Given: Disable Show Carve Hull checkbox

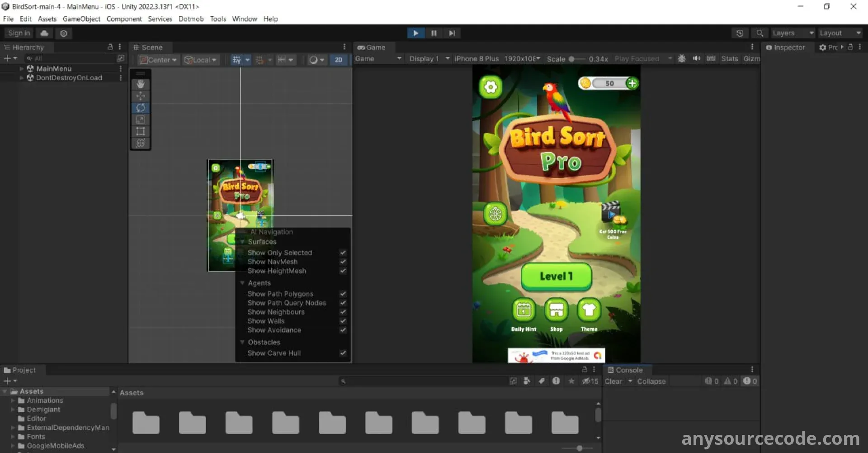Looking at the screenshot, I should (343, 353).
